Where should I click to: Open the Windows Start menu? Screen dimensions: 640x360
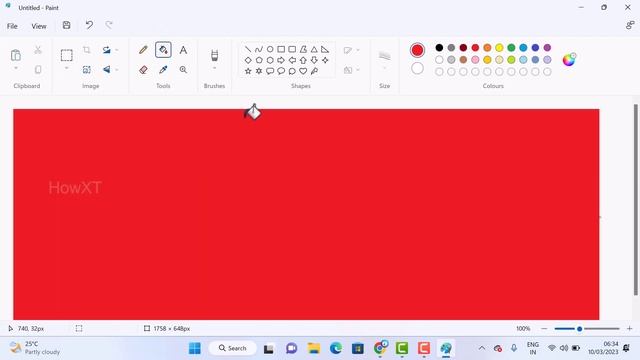[x=195, y=348]
